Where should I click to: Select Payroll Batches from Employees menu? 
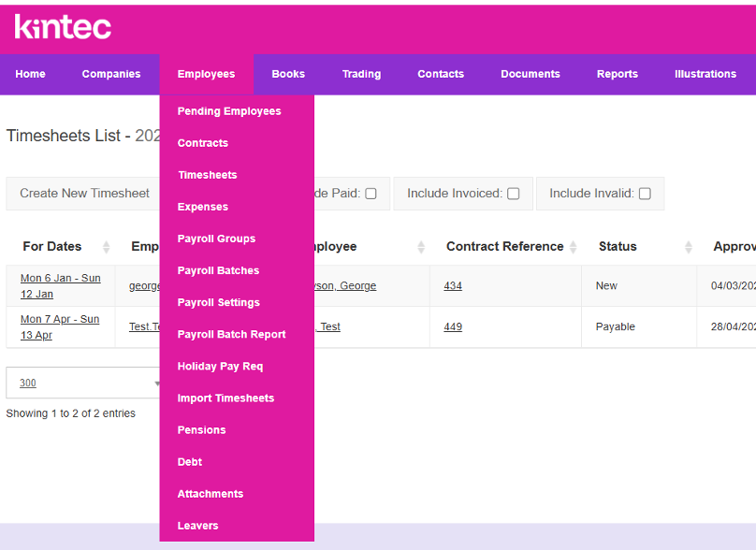218,270
